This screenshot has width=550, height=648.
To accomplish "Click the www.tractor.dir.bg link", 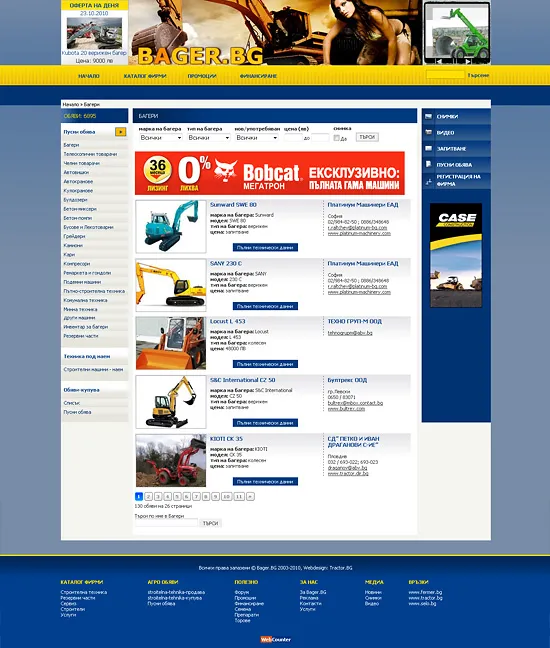I will point(348,473).
